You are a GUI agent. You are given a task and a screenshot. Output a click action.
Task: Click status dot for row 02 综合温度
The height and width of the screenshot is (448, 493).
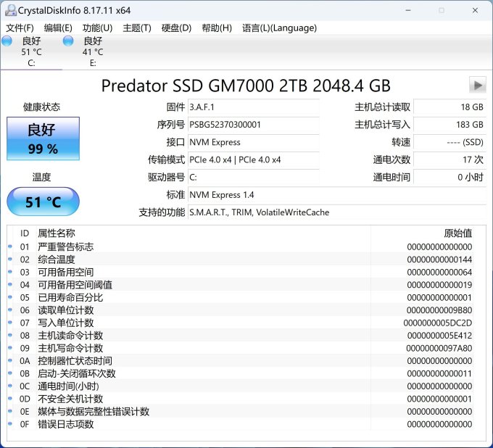coord(10,259)
